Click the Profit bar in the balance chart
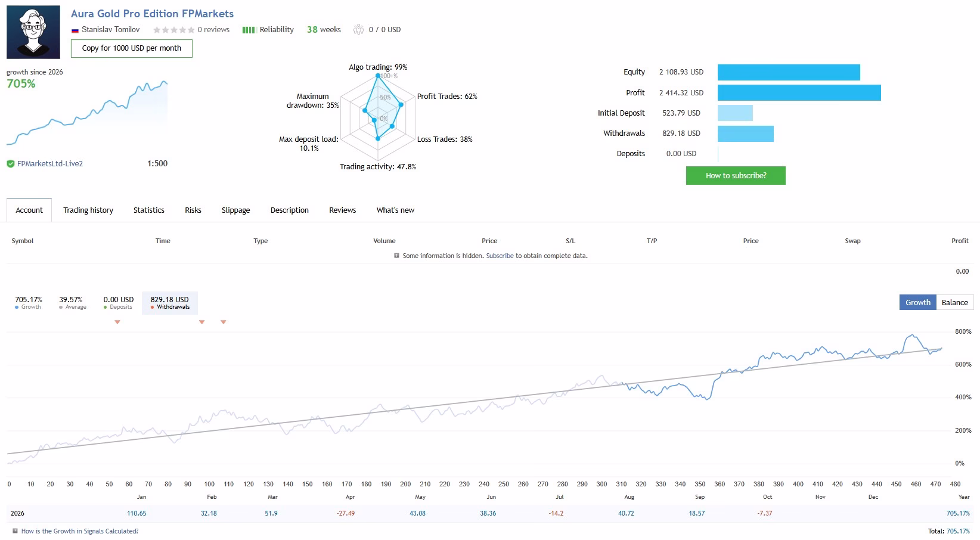The height and width of the screenshot is (540, 980). point(799,93)
